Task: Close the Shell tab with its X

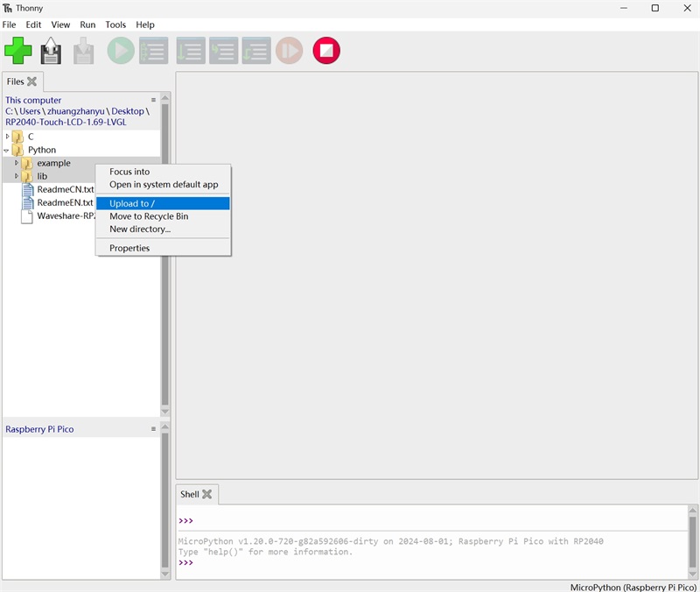Action: [206, 494]
